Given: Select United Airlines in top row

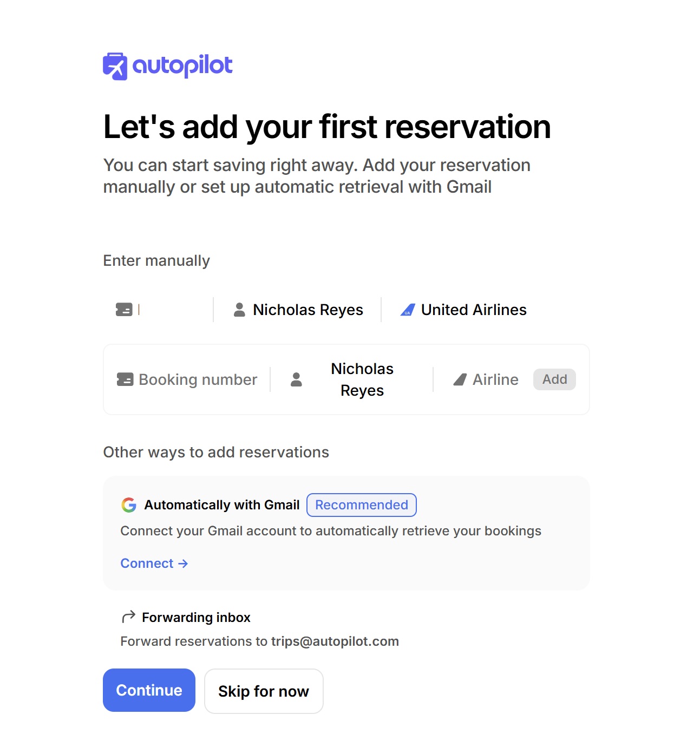Looking at the screenshot, I should tap(474, 310).
